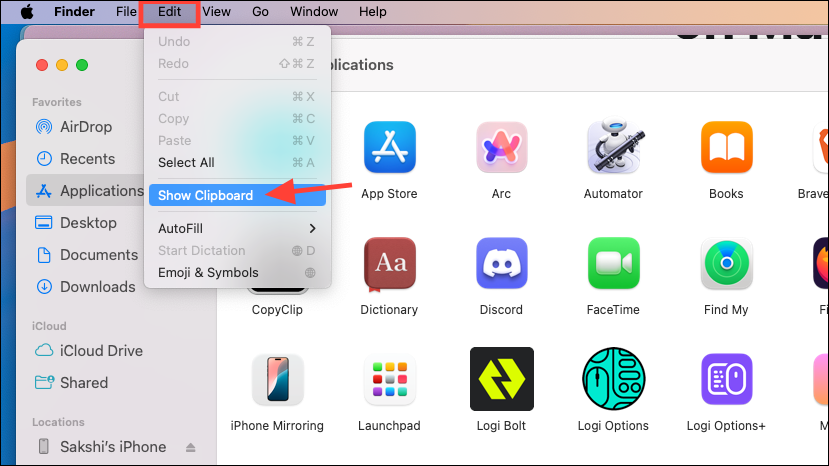Viewport: 829px width, 466px height.
Task: Open the View menu
Action: pyautogui.click(x=216, y=12)
